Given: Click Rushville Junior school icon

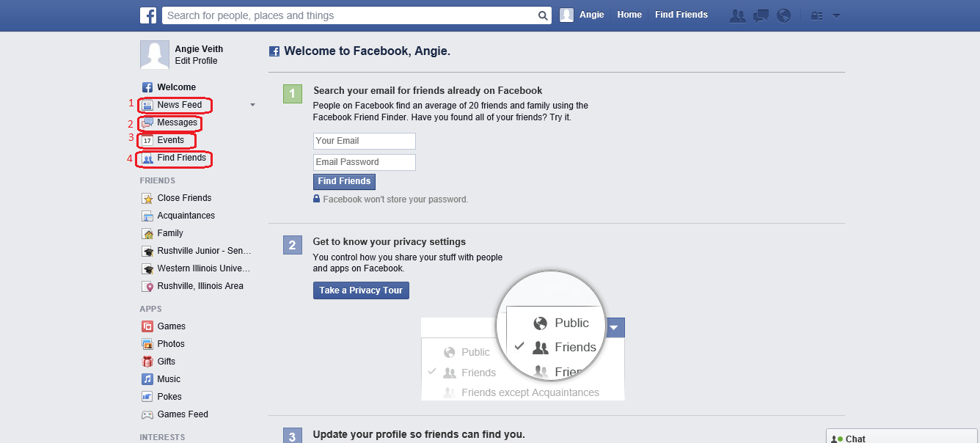Looking at the screenshot, I should (147, 251).
